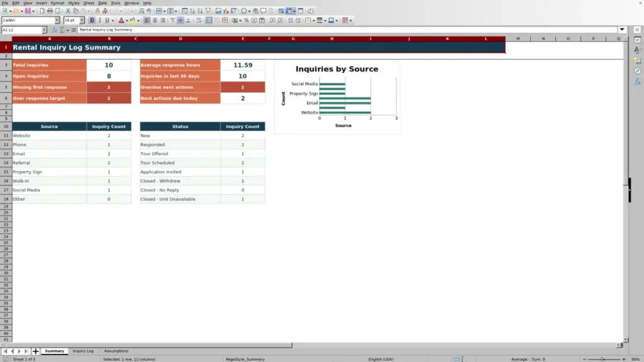Open the Format menu
Viewport: 644px width, 362px height.
pos(57,3)
